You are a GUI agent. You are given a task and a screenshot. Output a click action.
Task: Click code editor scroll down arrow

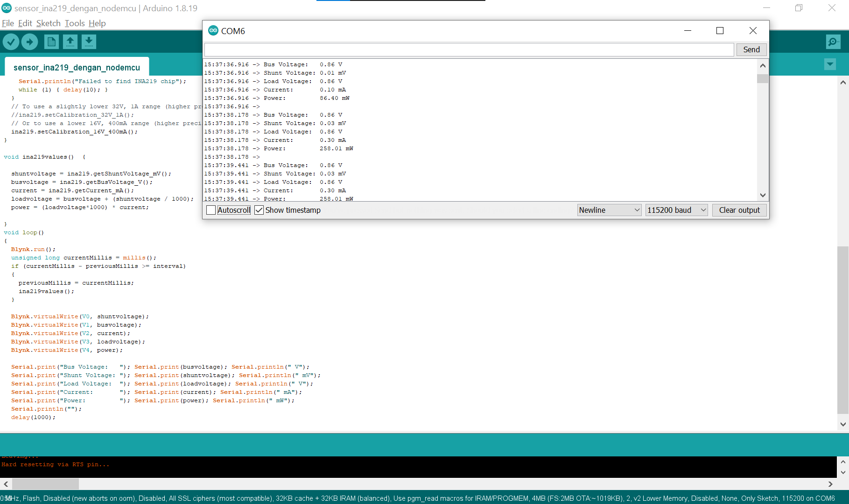coord(843,424)
